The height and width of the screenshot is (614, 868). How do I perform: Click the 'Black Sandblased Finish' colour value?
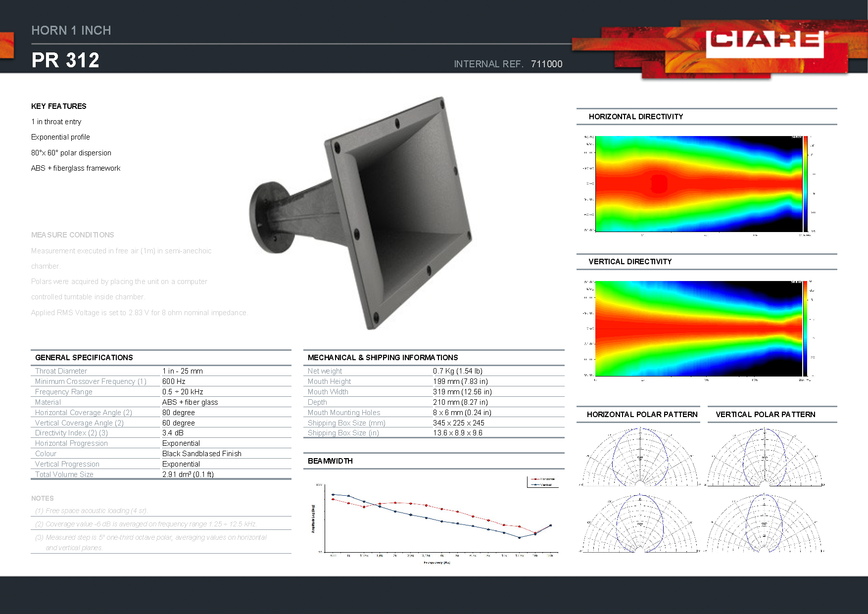(x=202, y=454)
